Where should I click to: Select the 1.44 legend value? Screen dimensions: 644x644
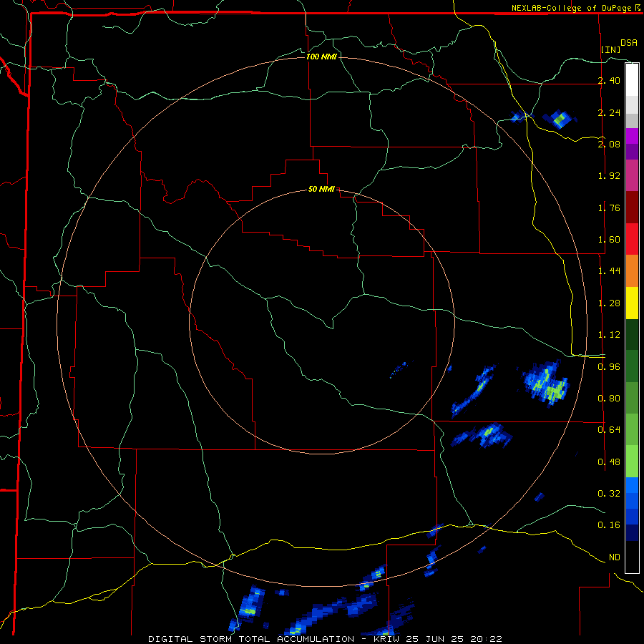[x=609, y=271]
